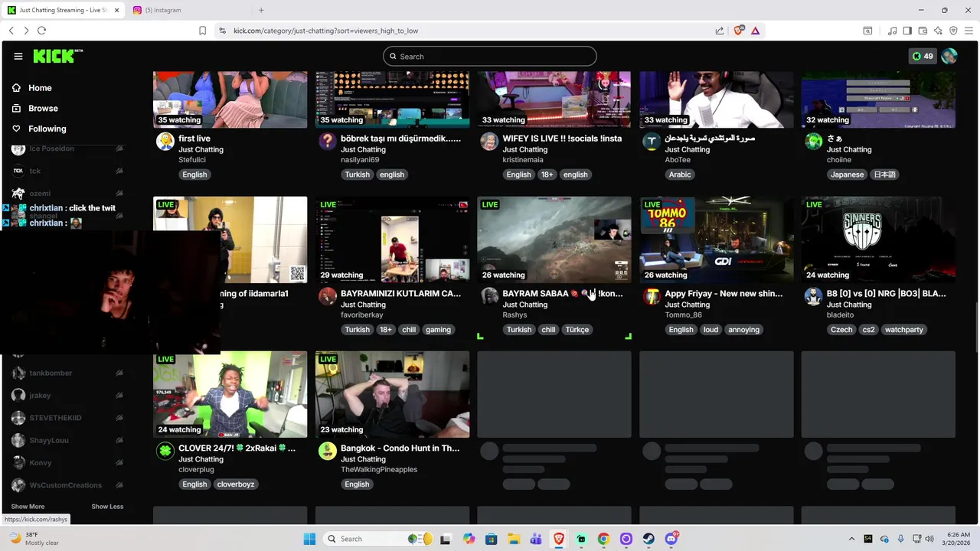Click the Kick logo
The width and height of the screenshot is (980, 551).
(x=58, y=56)
